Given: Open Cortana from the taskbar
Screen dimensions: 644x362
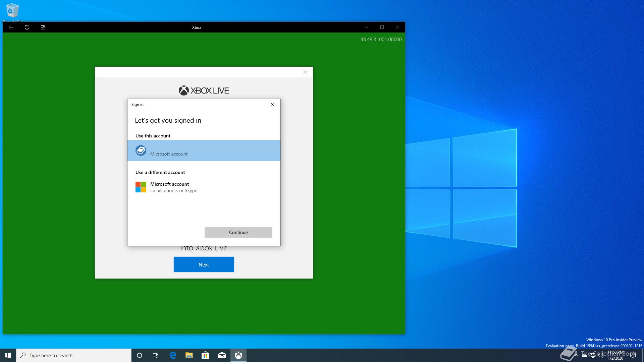Looking at the screenshot, I should click(x=140, y=355).
